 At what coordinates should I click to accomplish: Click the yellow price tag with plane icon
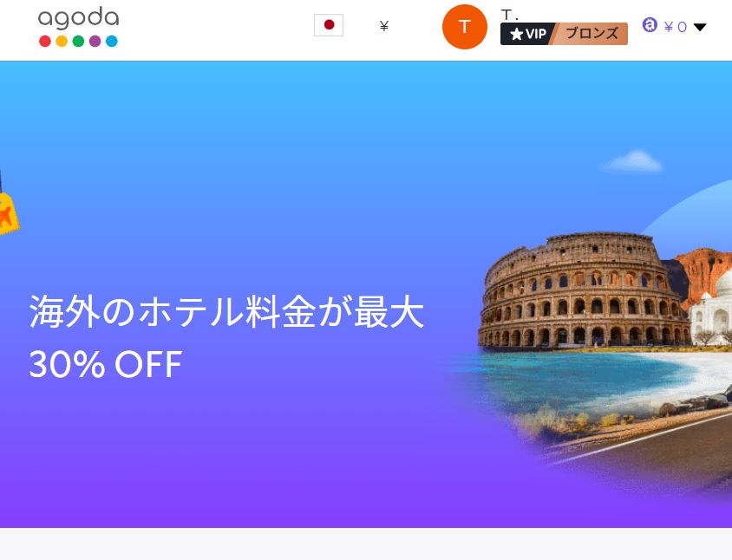point(8,212)
